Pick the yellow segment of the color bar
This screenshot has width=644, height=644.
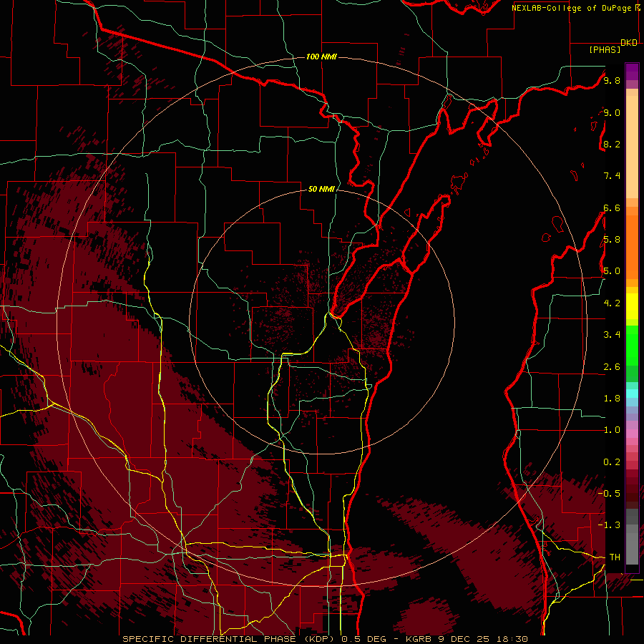click(x=632, y=306)
